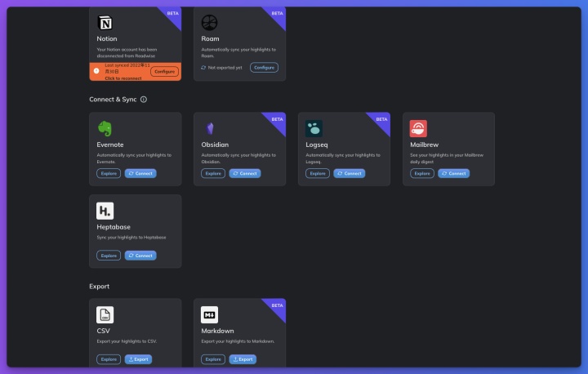Click the Obsidian crystal icon
This screenshot has height=374, width=588.
click(210, 129)
